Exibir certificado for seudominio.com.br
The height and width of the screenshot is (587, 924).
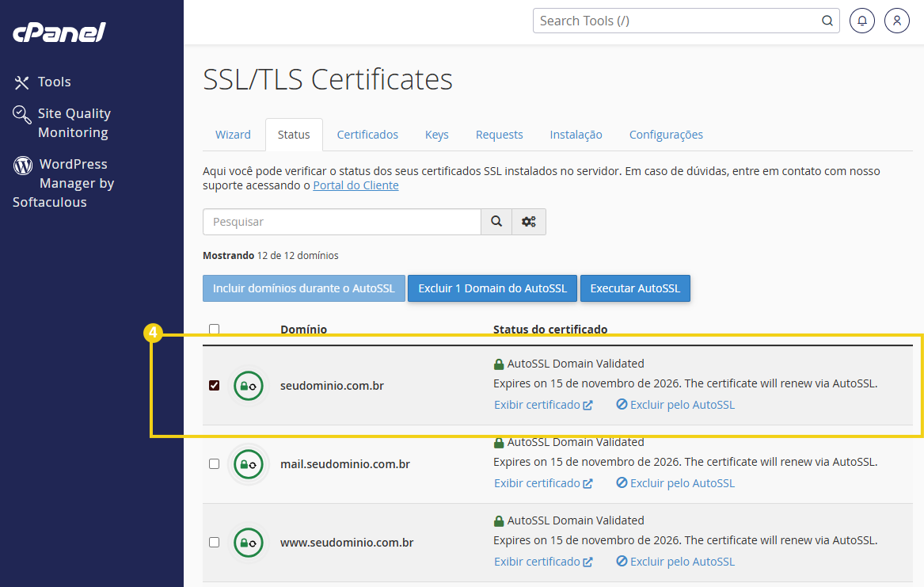point(542,405)
